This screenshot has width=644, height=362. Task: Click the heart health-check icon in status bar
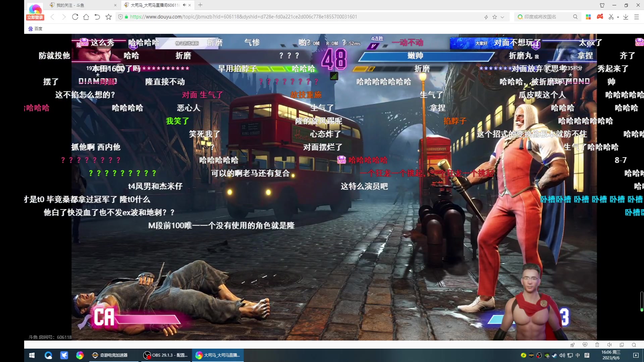(585, 345)
